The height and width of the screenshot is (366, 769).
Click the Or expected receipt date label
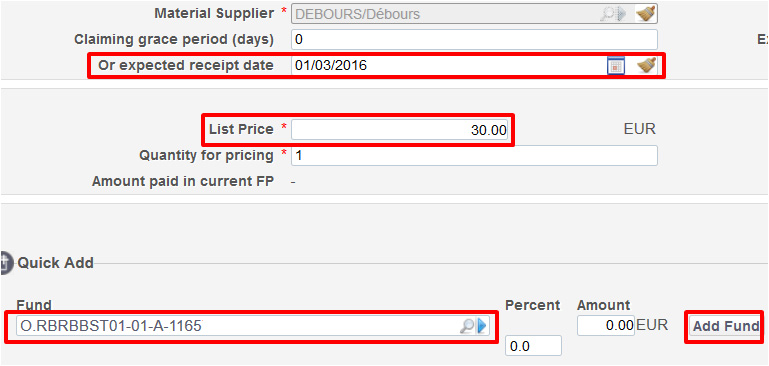click(186, 65)
